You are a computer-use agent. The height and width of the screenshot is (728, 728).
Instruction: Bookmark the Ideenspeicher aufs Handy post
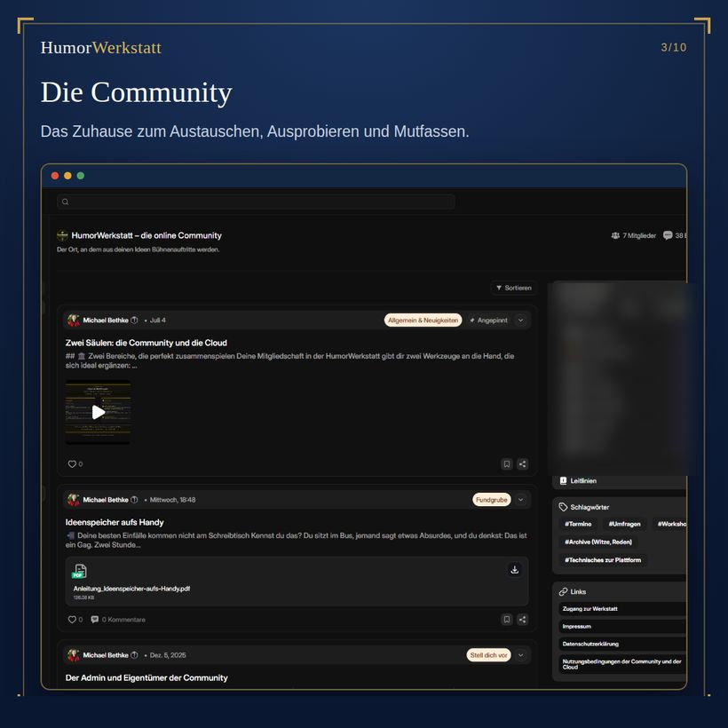pos(507,620)
